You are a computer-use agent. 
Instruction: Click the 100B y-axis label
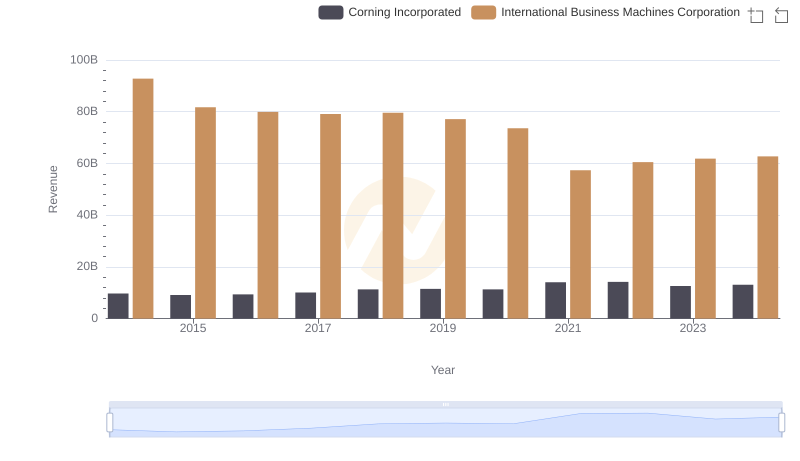pyautogui.click(x=84, y=60)
